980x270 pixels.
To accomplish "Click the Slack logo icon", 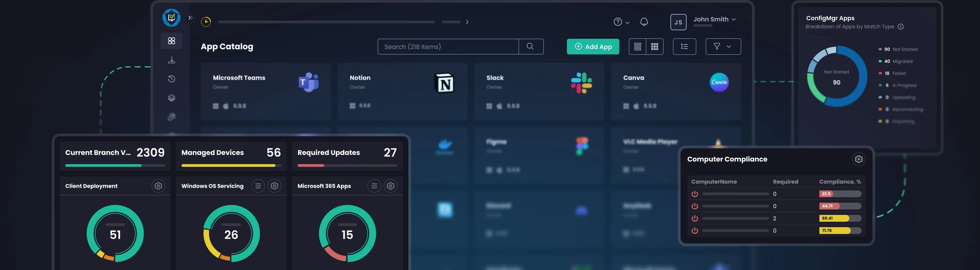I will click(x=581, y=83).
